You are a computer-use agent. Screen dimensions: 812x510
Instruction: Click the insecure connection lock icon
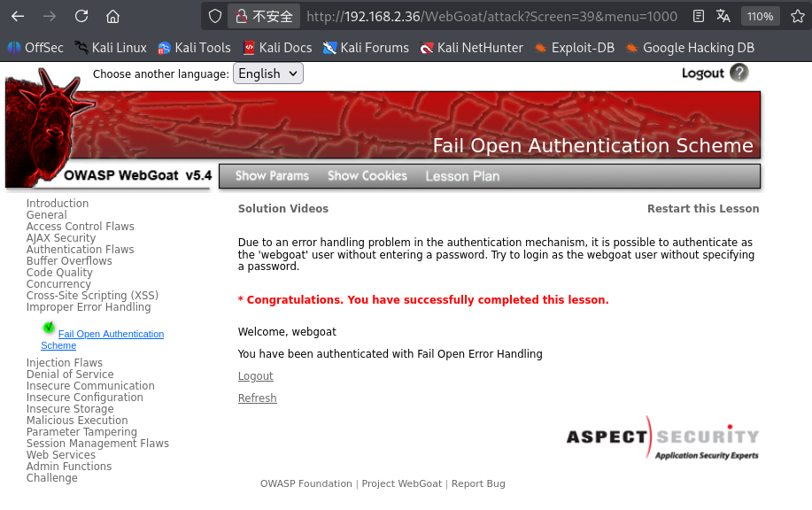[x=242, y=17]
